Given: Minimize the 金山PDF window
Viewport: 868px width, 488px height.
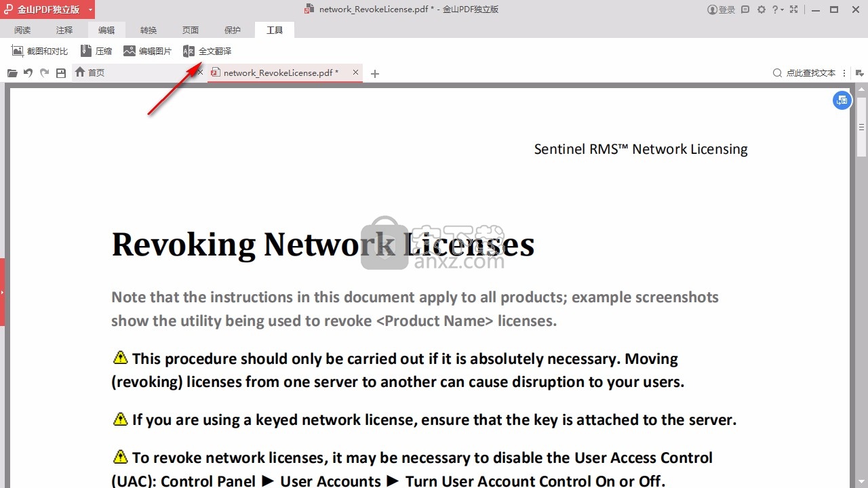Looking at the screenshot, I should [x=816, y=9].
